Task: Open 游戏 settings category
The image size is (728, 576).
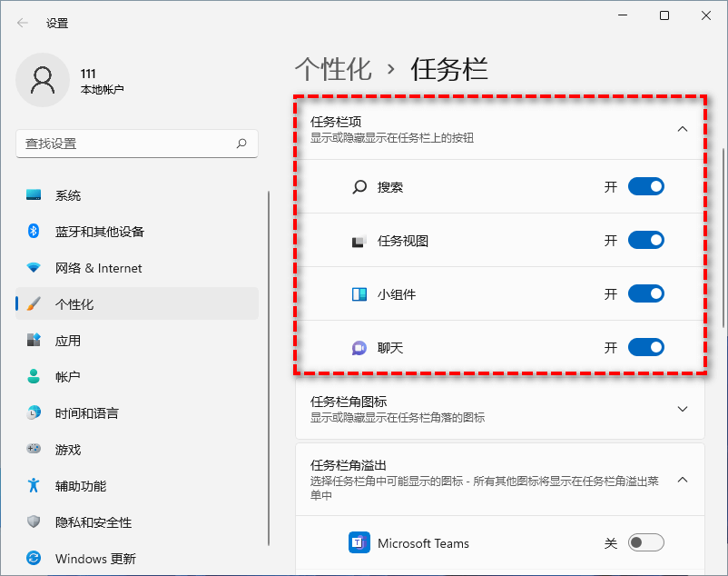Action: [x=137, y=449]
